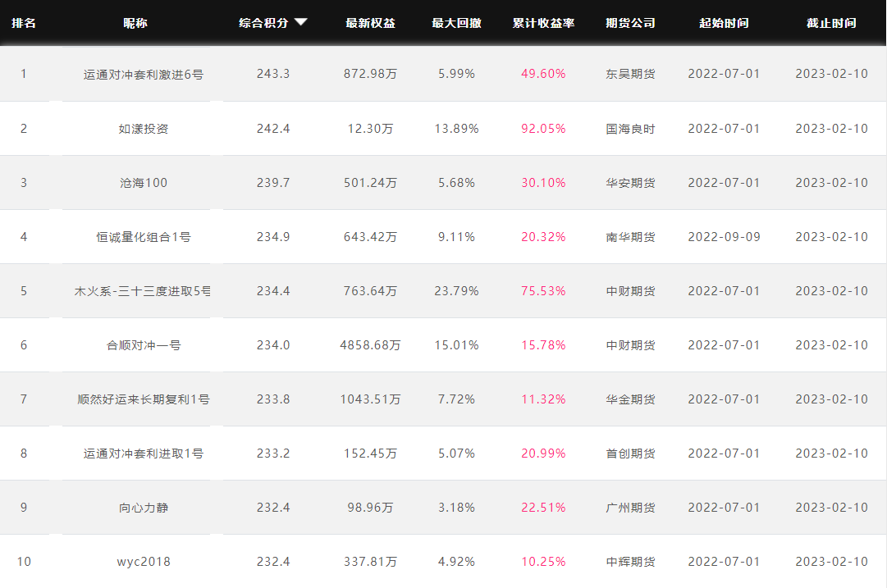Open 运通对冲套利进取1号 profile
The image size is (887, 588).
click(x=144, y=454)
